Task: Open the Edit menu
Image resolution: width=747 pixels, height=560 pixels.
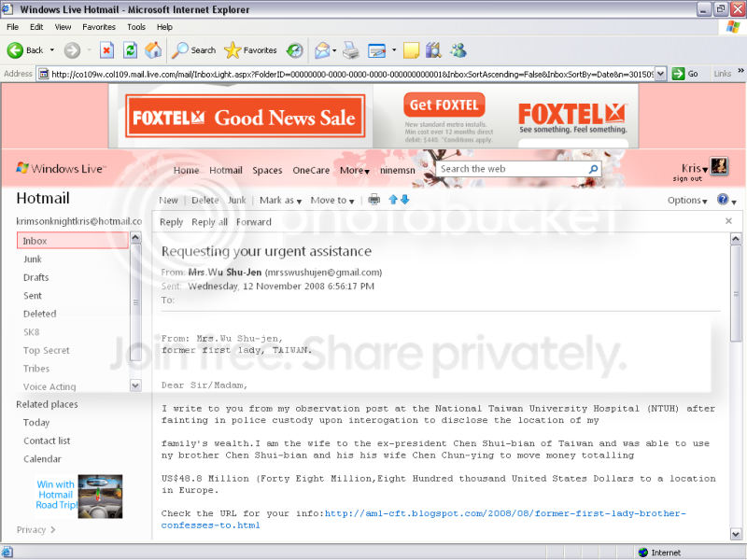Action: point(36,27)
